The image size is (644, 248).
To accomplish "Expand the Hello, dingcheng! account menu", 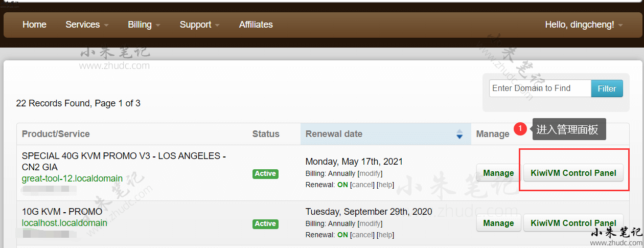I will [x=584, y=25].
